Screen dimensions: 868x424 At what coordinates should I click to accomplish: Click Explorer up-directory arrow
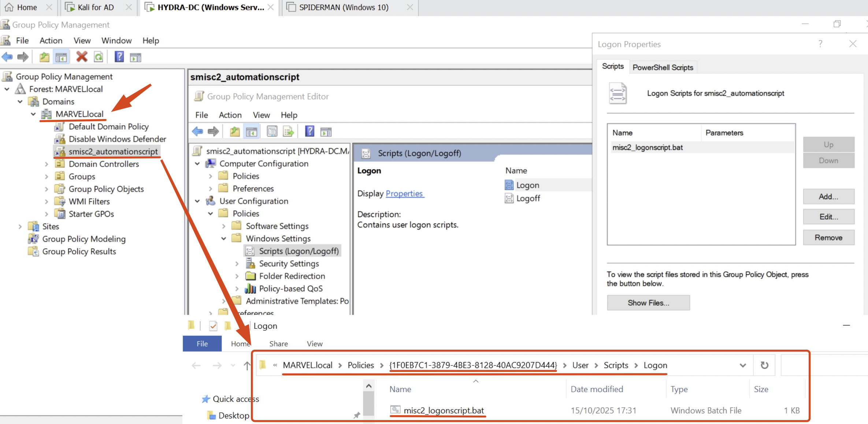click(x=247, y=365)
